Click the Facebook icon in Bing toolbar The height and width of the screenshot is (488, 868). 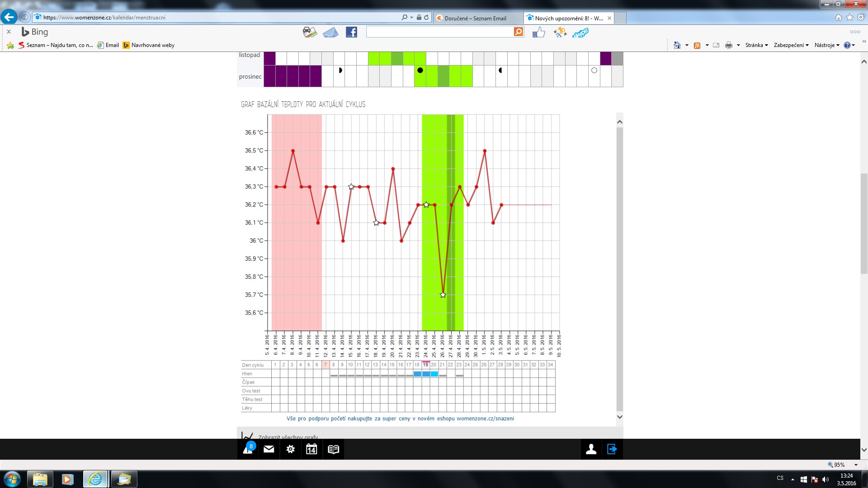coord(351,32)
